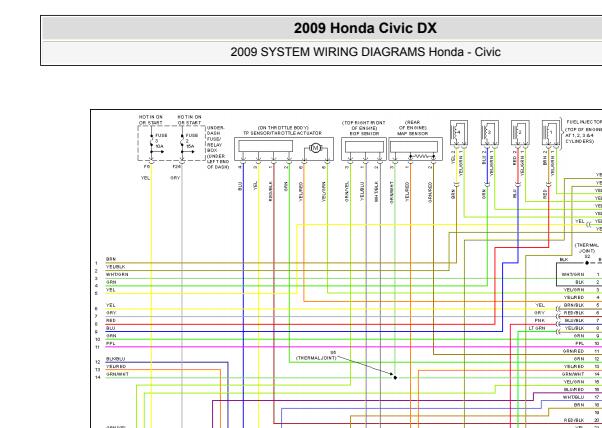This screenshot has width=602, height=428.
Task: Click 'GRN/RED' at right pin 11
Action: (574, 351)
